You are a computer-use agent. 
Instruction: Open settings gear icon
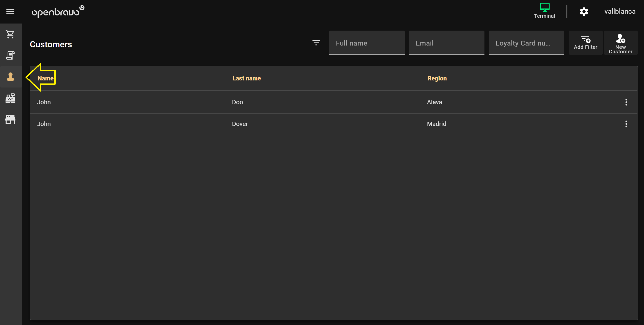(584, 12)
